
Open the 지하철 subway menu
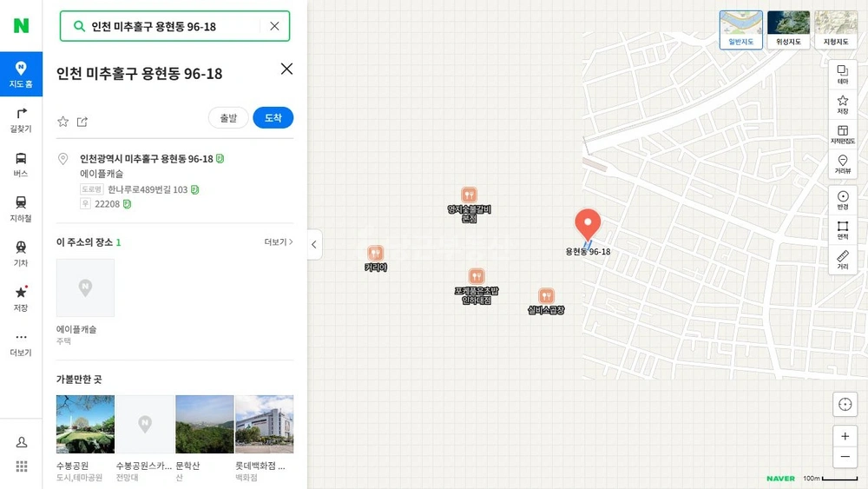click(x=21, y=208)
